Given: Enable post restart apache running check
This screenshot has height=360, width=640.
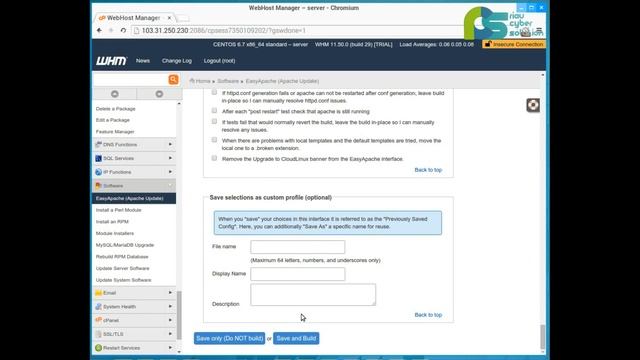Looking at the screenshot, I should click(x=214, y=111).
